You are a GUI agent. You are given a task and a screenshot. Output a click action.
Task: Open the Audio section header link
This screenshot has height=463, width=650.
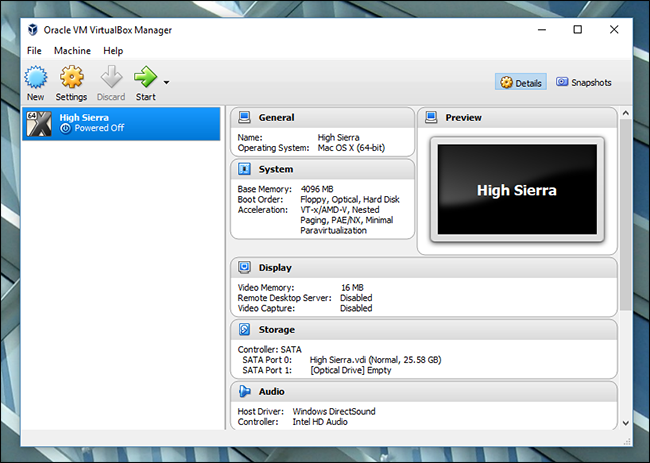pos(272,391)
